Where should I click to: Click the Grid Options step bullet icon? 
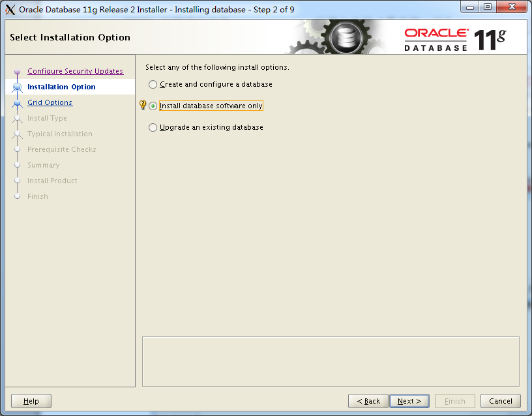click(x=18, y=103)
